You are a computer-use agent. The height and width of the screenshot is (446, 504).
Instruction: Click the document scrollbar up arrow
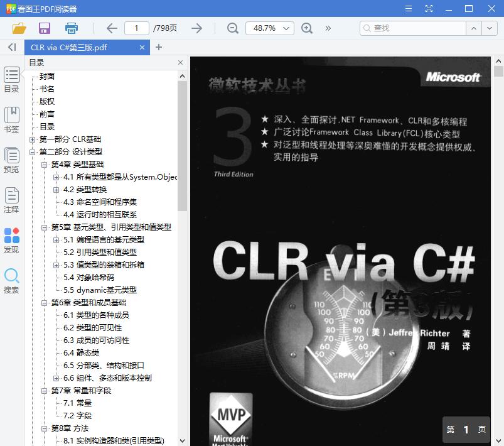pos(498,61)
